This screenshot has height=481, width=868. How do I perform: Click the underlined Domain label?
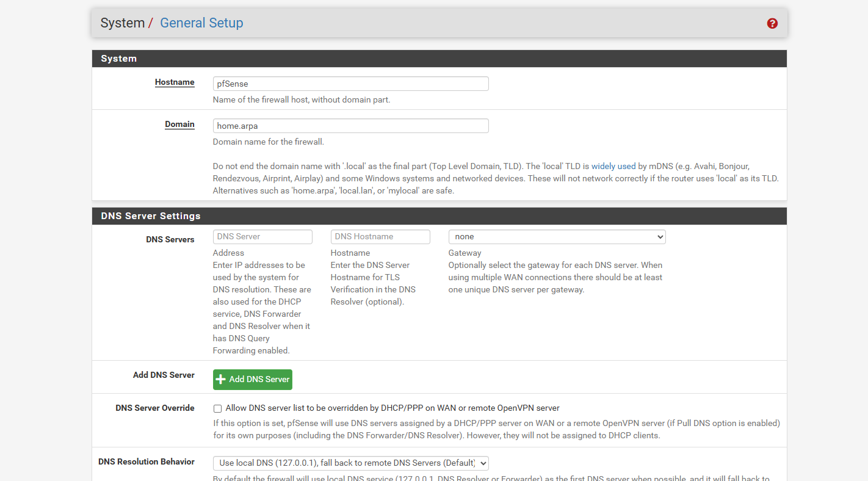point(179,125)
